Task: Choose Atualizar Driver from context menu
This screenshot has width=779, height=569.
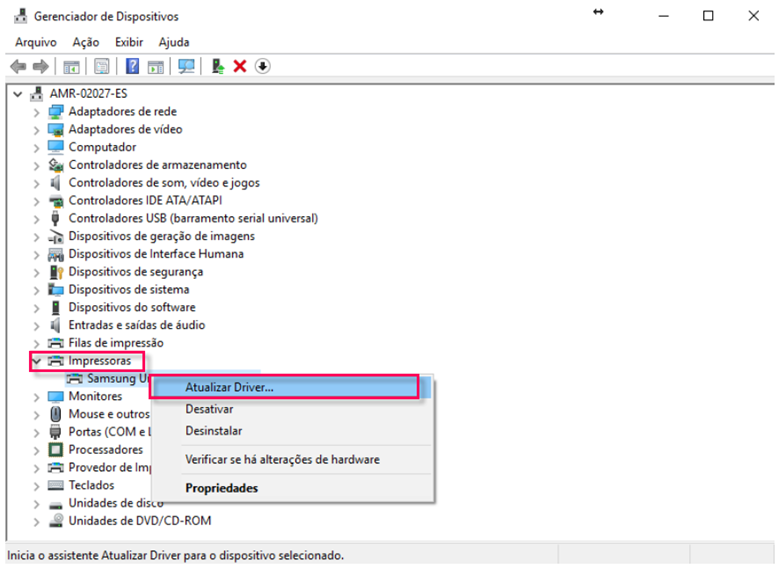Action: tap(229, 387)
